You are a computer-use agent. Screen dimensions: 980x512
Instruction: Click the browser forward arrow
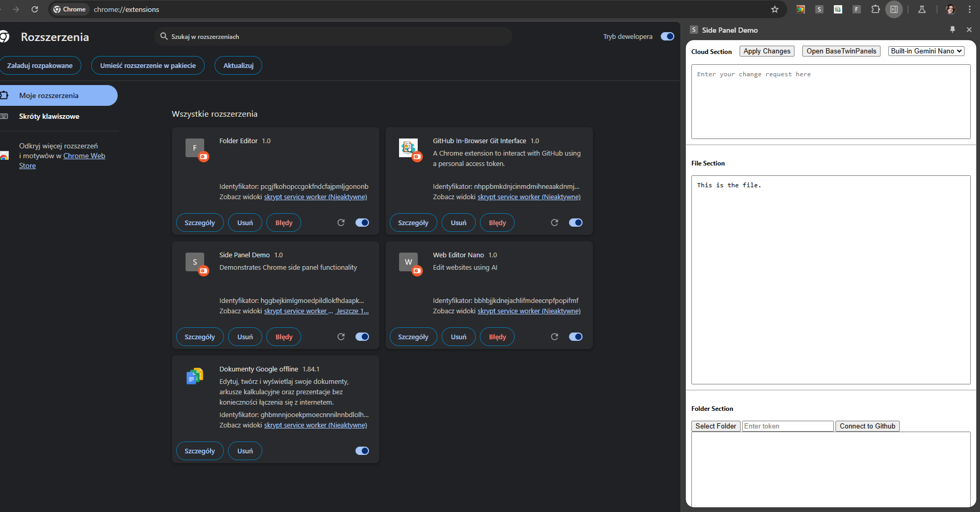pos(16,9)
